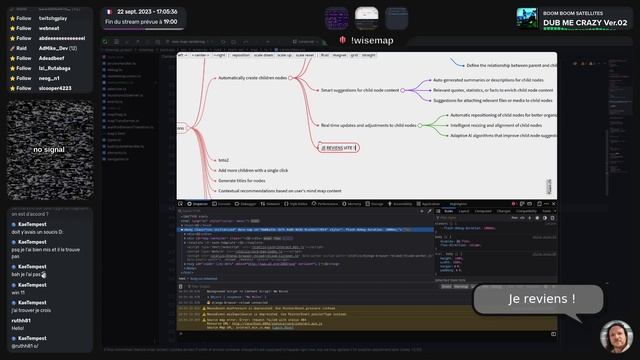Screen dimensions: 640x360
Task: Click the add new rule plus icon
Action: (x=530, y=218)
